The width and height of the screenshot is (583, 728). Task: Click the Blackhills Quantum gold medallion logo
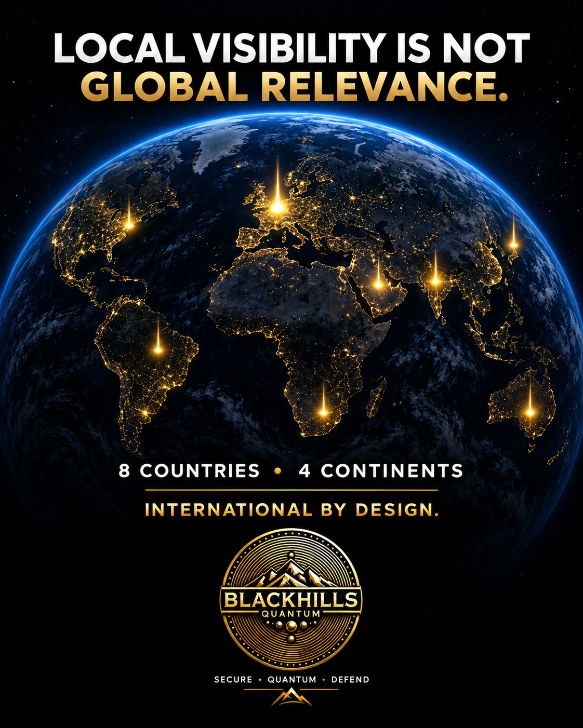(x=291, y=599)
